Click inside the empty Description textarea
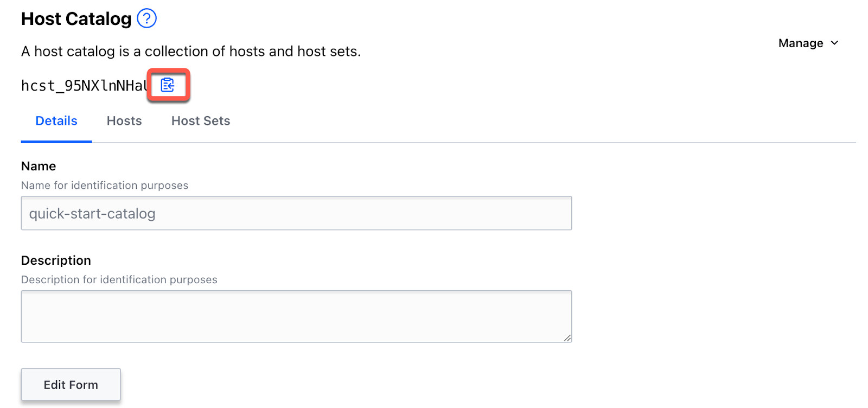This screenshot has width=868, height=408. (x=296, y=316)
